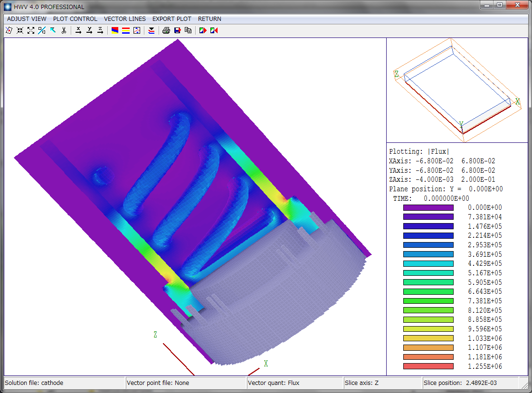Click the printer icon to print plot
The image size is (532, 393).
(x=166, y=30)
